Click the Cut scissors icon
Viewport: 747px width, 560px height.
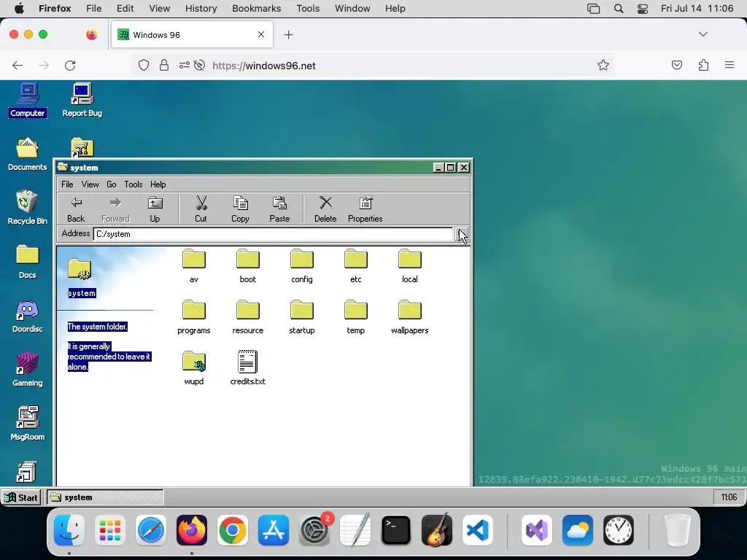pos(201,203)
